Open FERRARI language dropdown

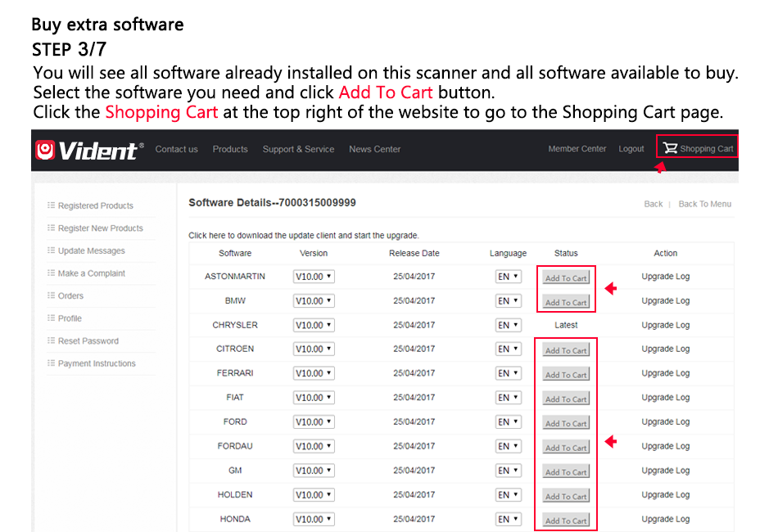[508, 373]
